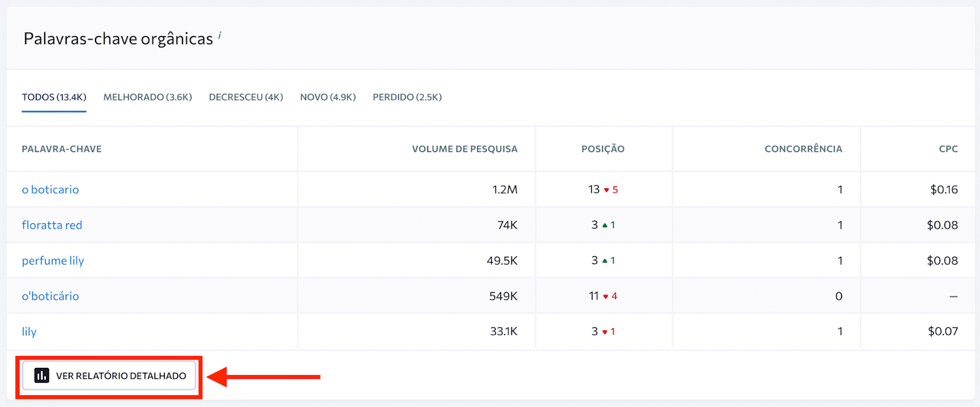The width and height of the screenshot is (980, 407).
Task: Click the 74K search volume value
Action: click(507, 225)
